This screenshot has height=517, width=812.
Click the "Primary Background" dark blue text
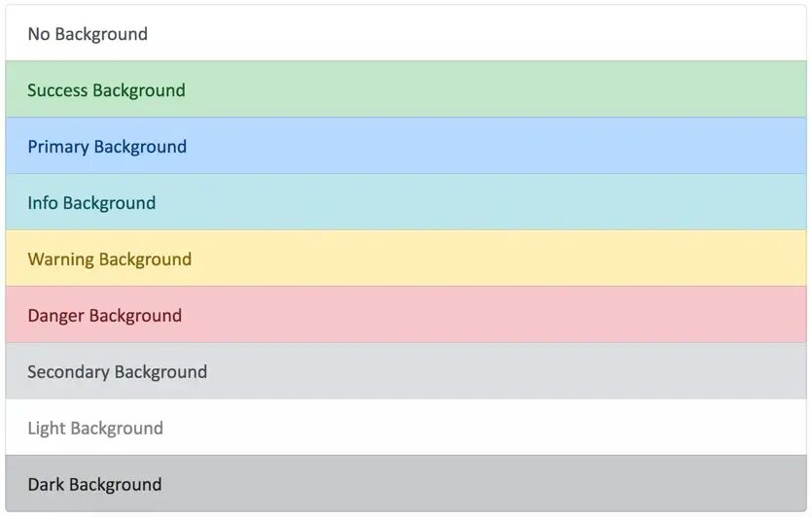(107, 147)
